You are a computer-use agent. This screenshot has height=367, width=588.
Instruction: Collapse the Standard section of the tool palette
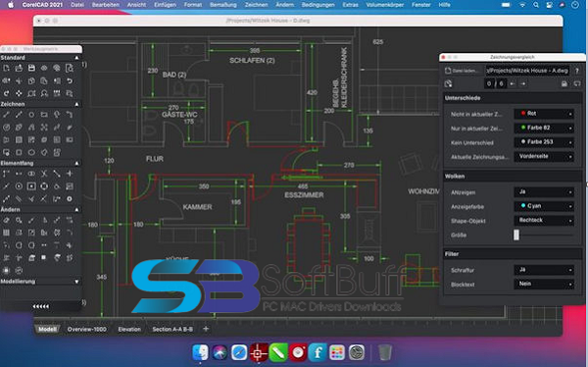[76, 58]
